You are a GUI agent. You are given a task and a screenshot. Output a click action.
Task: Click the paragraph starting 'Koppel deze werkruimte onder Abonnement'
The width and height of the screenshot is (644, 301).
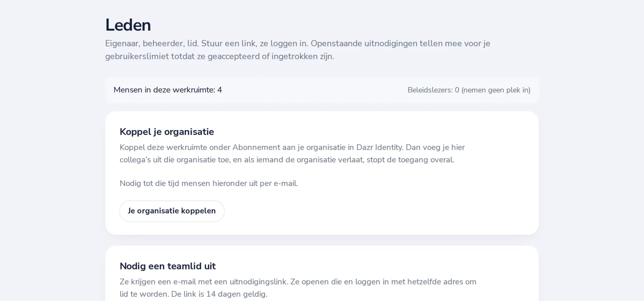(x=292, y=154)
